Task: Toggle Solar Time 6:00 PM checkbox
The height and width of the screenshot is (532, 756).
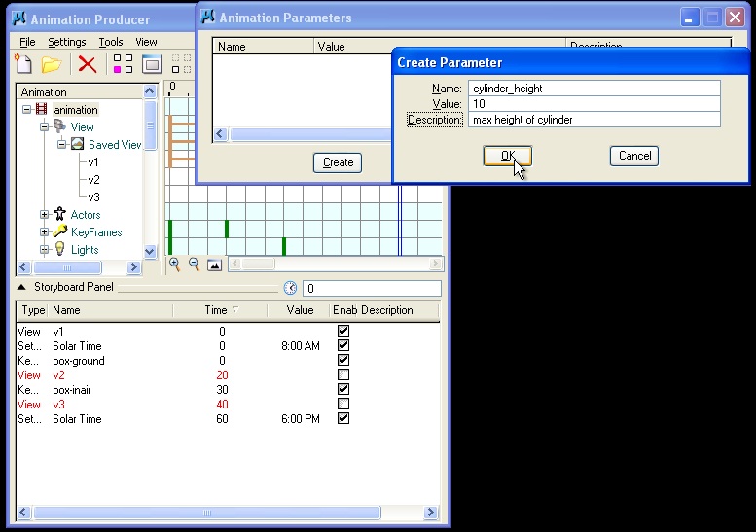Action: point(343,418)
